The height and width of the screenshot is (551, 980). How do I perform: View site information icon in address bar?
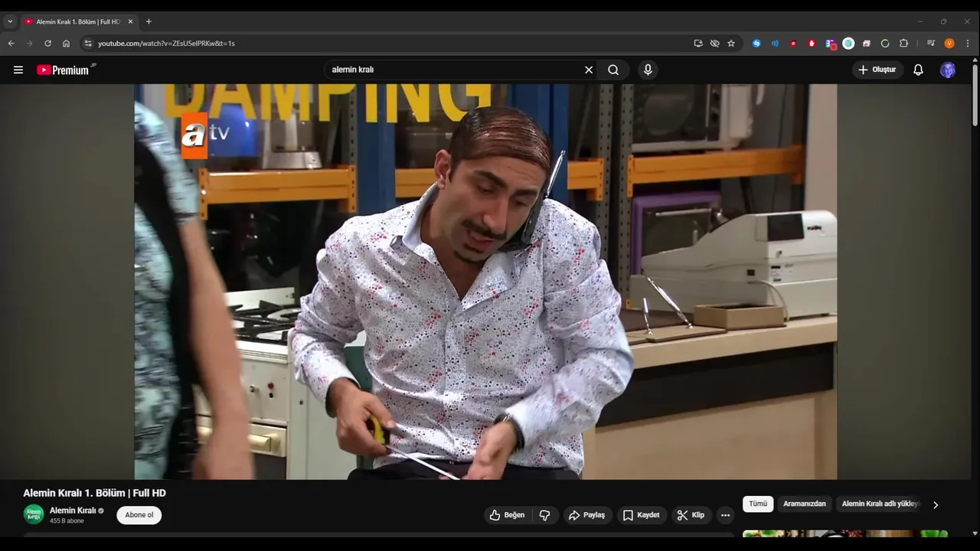tap(88, 44)
